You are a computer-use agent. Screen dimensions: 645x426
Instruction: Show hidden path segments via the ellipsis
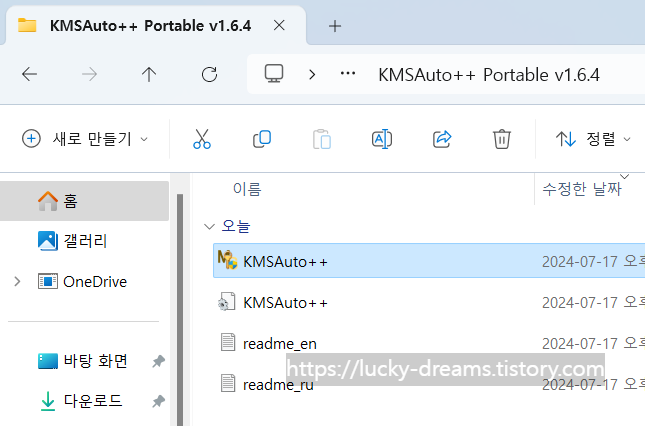(x=348, y=74)
